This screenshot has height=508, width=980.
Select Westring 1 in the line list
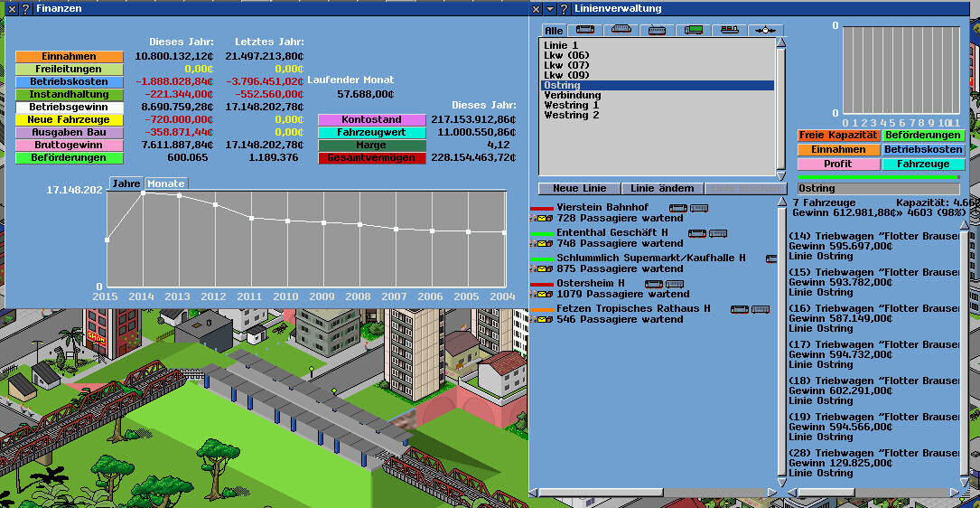(x=571, y=105)
